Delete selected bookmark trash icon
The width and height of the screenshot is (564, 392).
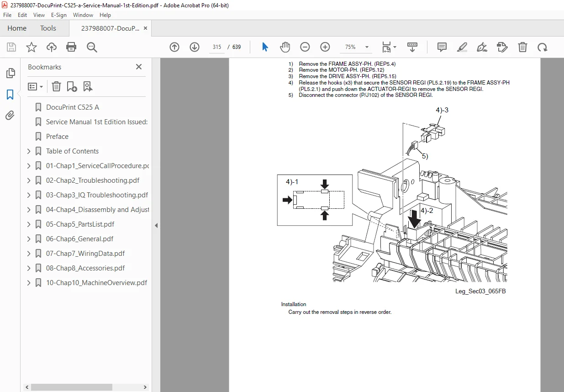point(56,86)
